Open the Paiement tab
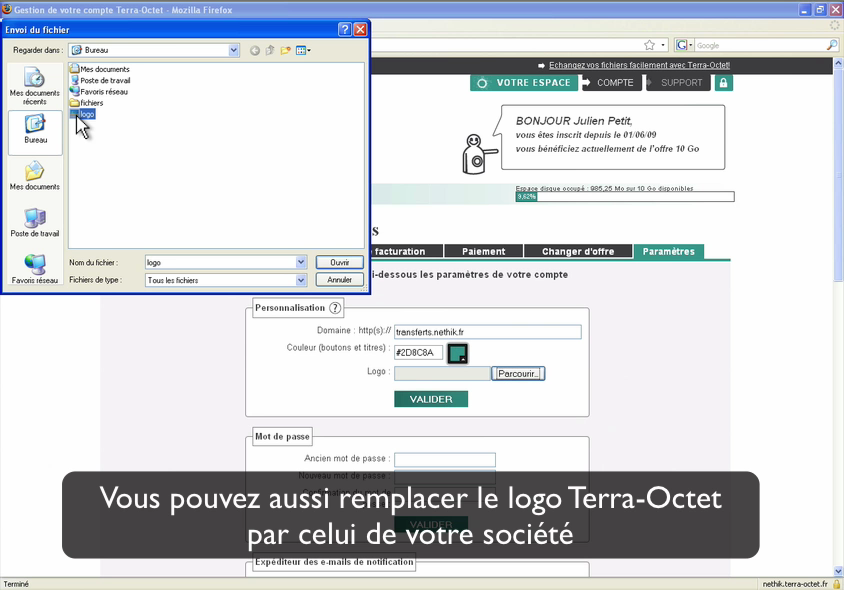This screenshot has width=844, height=590. tap(483, 251)
